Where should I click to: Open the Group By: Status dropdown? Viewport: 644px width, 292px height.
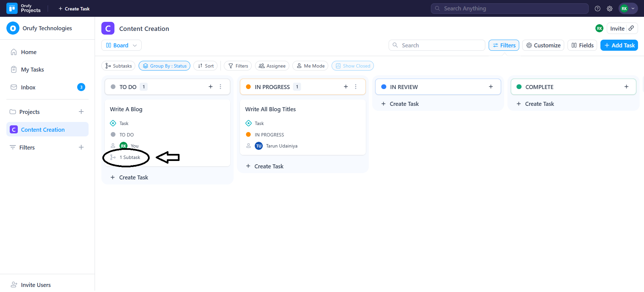click(x=164, y=66)
